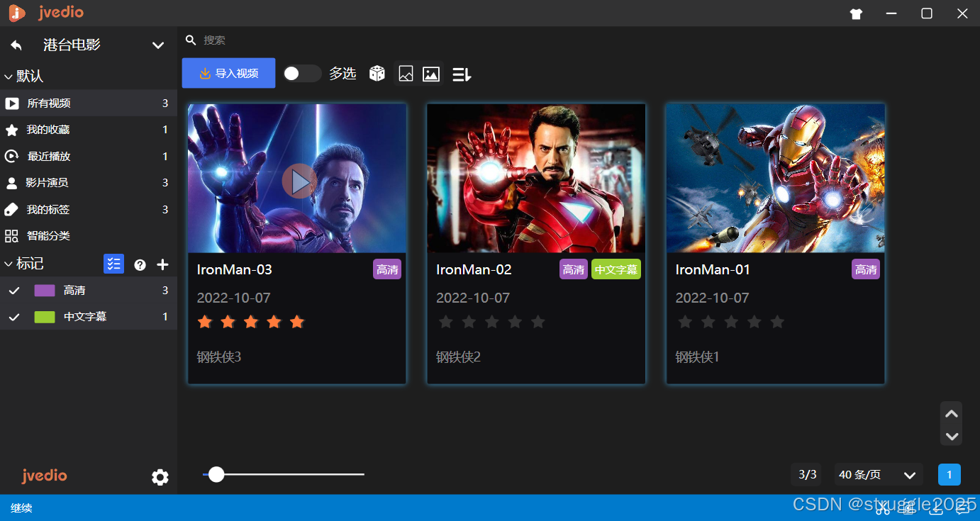Screen dimensions: 980x521
Task: Rate IronMan-02 with its first star
Action: [445, 323]
